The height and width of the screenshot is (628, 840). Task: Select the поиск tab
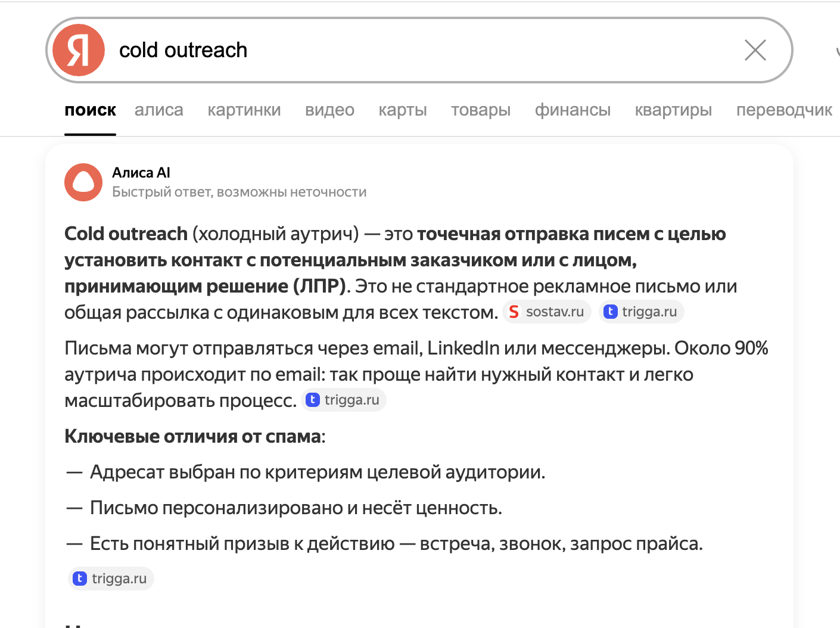(x=90, y=110)
